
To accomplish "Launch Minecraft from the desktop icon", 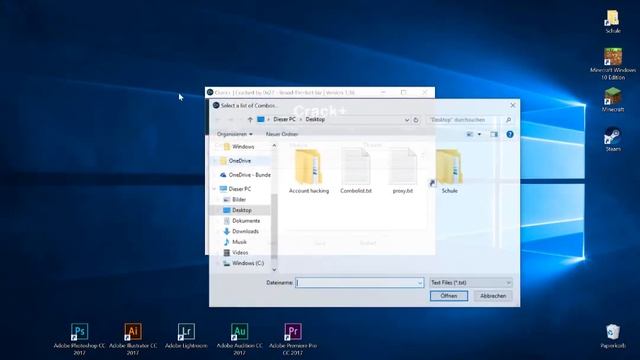I will point(613,100).
